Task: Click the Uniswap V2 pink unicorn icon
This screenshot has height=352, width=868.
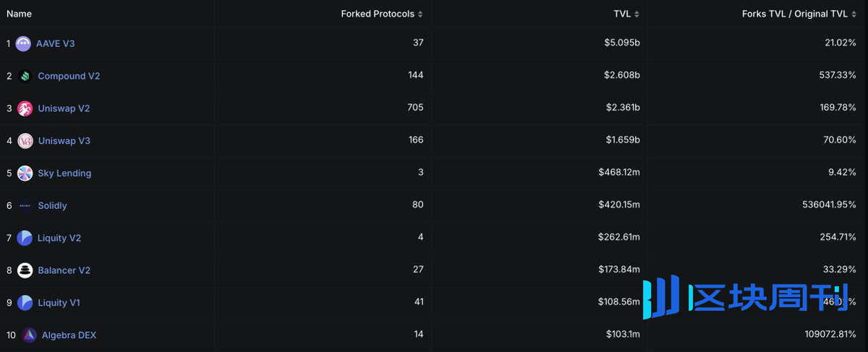Action: click(25, 108)
